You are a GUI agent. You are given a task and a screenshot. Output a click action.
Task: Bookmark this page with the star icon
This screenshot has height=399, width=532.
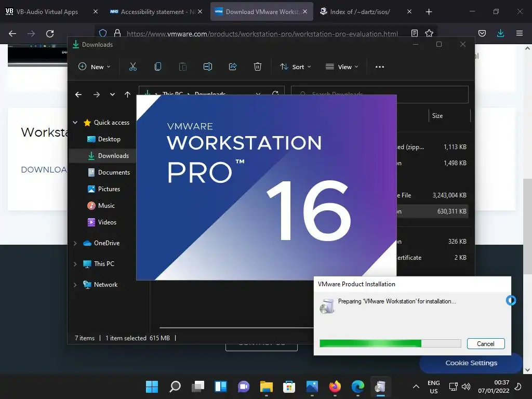pyautogui.click(x=429, y=33)
